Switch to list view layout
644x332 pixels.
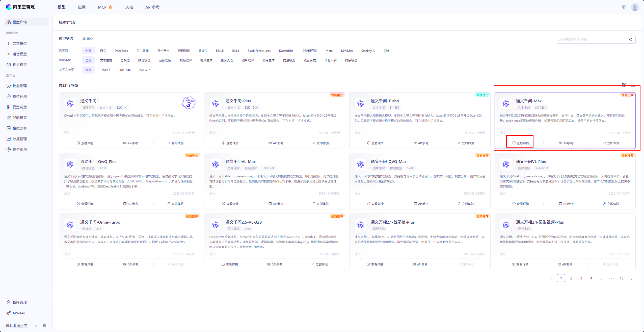coord(633,85)
